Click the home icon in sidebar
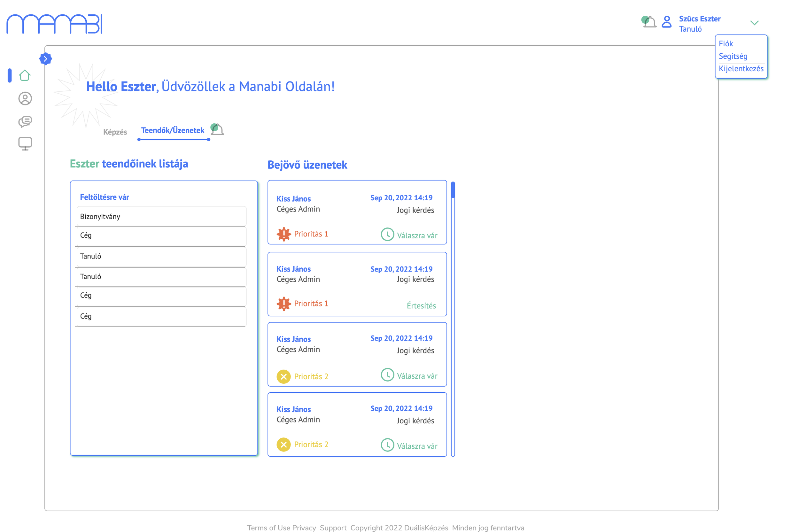Viewport: 799px width, 532px height. click(x=25, y=75)
